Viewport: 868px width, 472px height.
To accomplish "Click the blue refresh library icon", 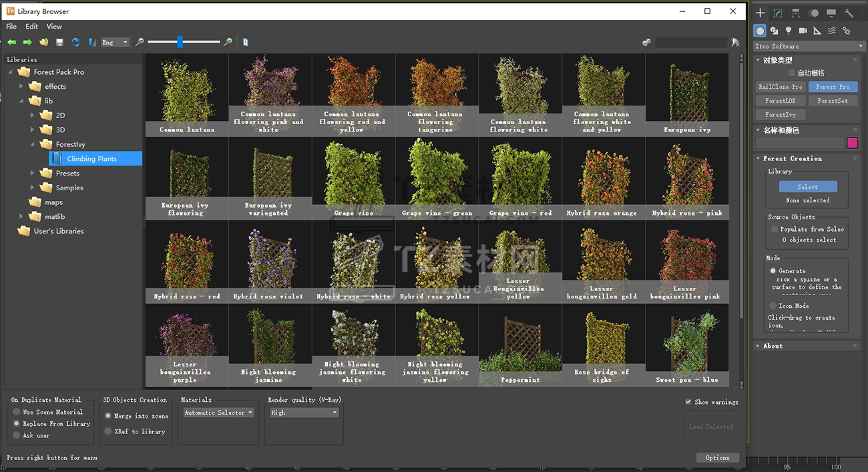I will (x=75, y=42).
